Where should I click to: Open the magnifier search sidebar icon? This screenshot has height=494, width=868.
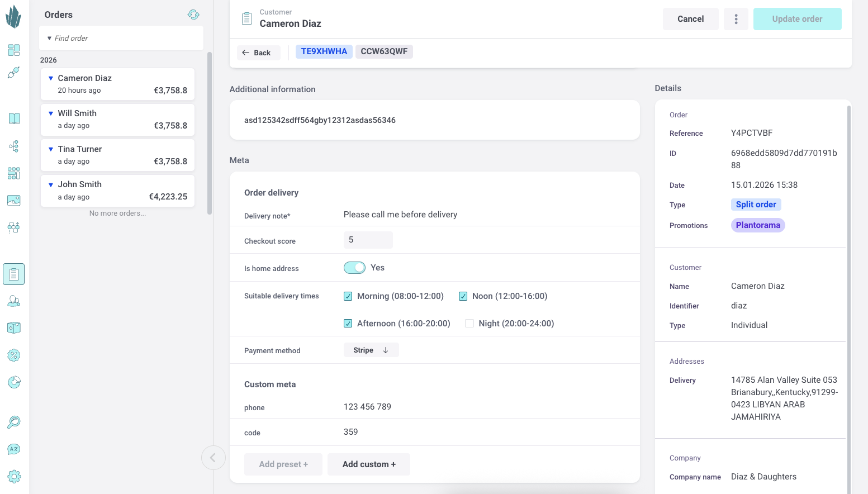click(14, 422)
